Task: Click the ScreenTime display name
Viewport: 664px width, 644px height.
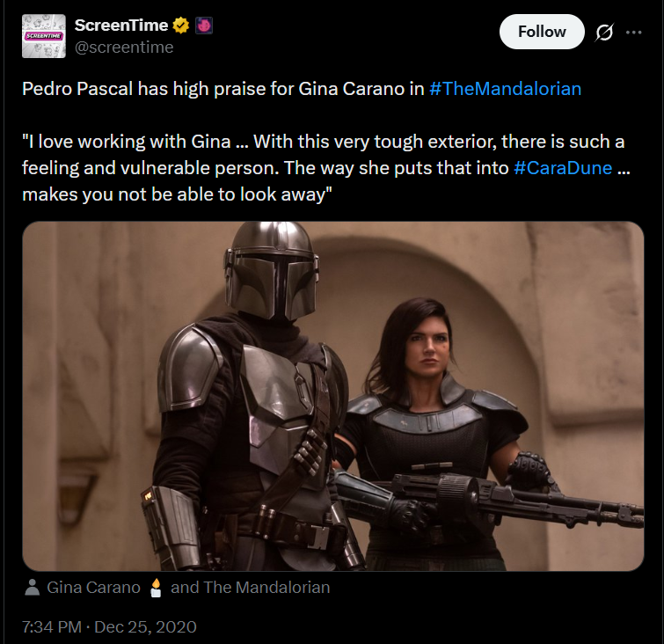Action: click(121, 26)
